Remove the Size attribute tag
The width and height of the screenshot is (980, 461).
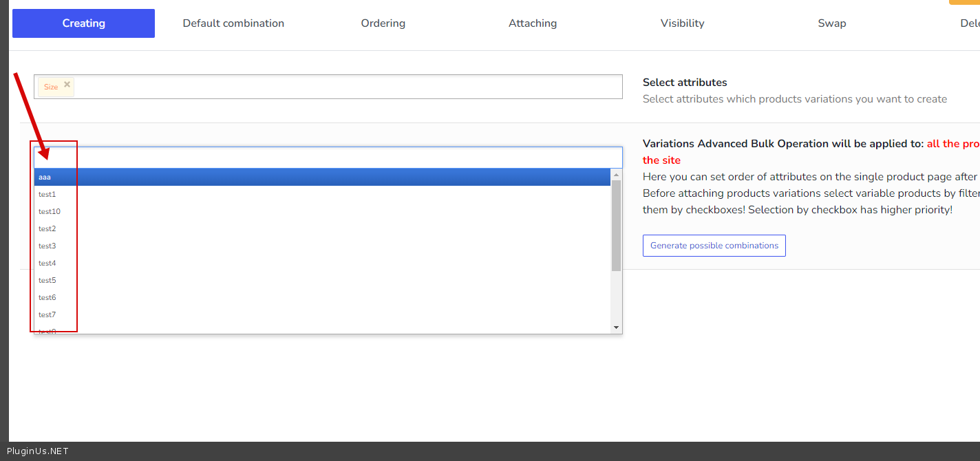(x=67, y=85)
